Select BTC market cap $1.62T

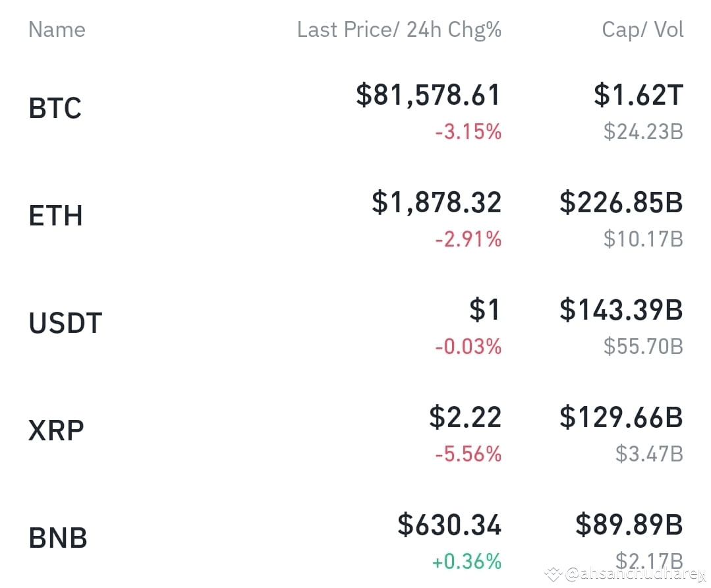(639, 96)
